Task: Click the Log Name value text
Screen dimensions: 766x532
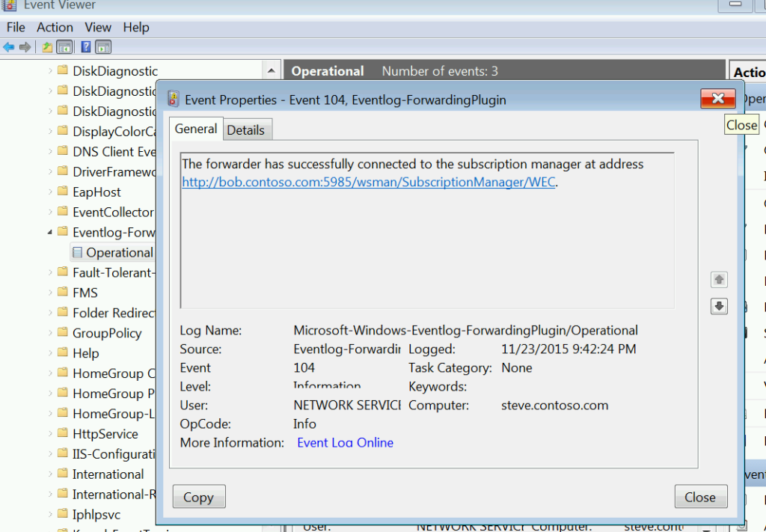Action: (465, 331)
